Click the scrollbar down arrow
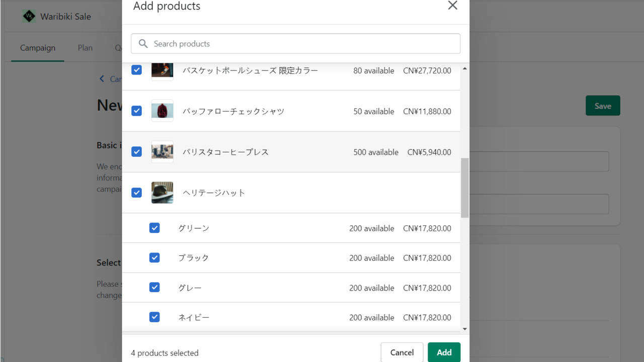 [x=464, y=328]
